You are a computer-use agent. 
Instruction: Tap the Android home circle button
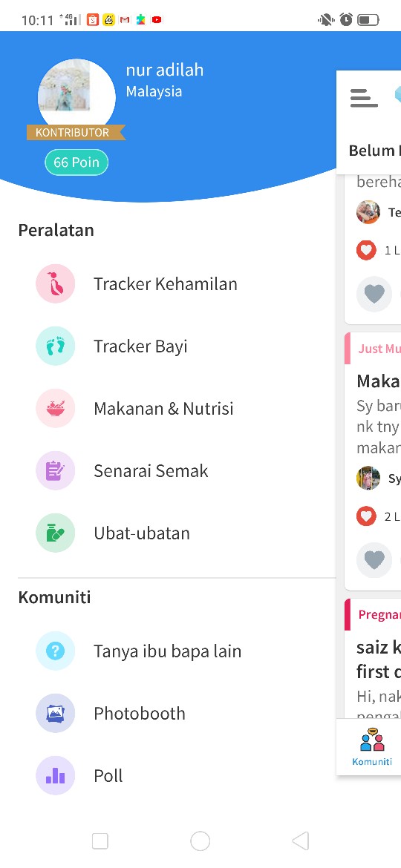click(x=200, y=841)
